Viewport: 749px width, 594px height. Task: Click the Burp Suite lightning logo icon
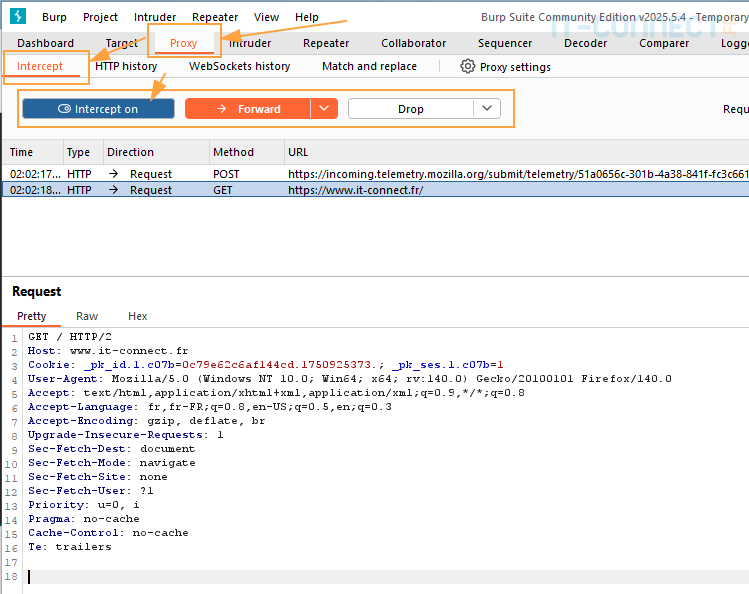click(17, 16)
